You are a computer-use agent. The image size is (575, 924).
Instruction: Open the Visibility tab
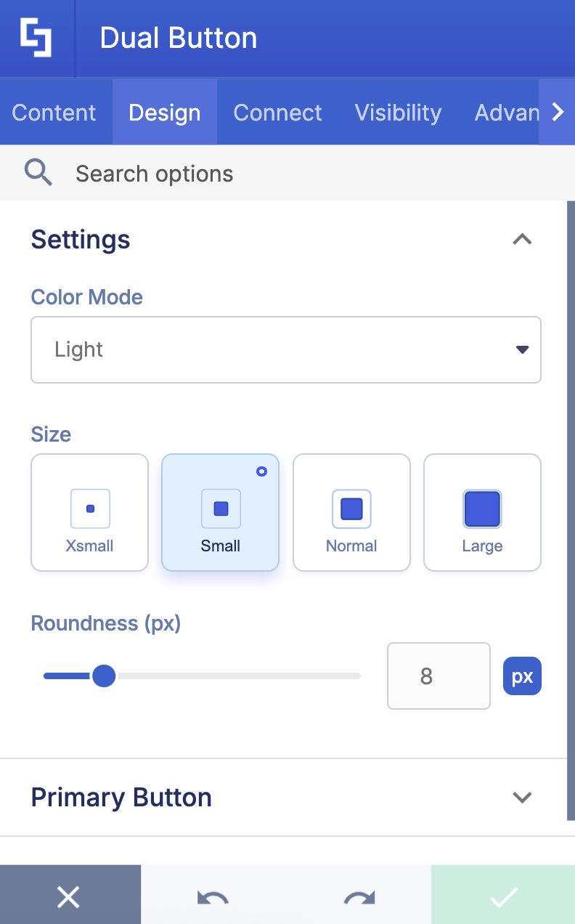(398, 112)
